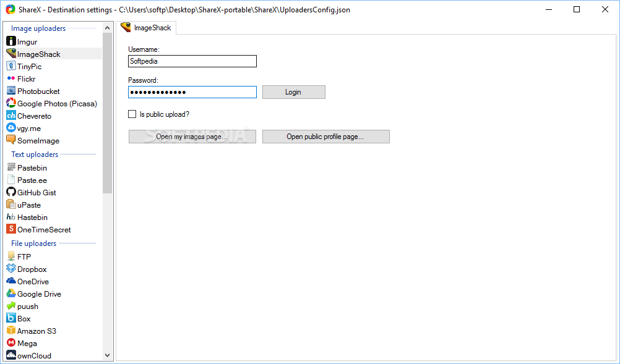Screen dimensions: 620x364
Task: Choose the Chevereto uploader icon
Action: [11, 116]
